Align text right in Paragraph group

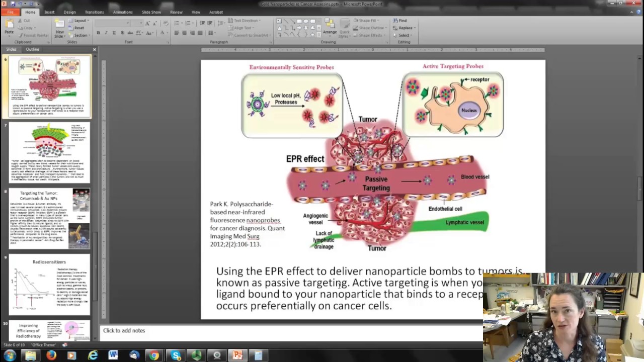[x=192, y=33]
